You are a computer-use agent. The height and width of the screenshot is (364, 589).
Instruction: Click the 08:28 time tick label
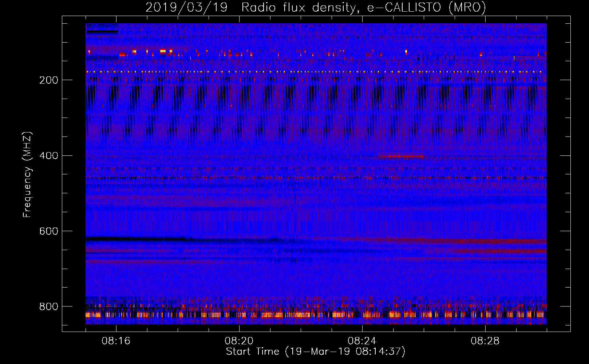[x=485, y=341]
